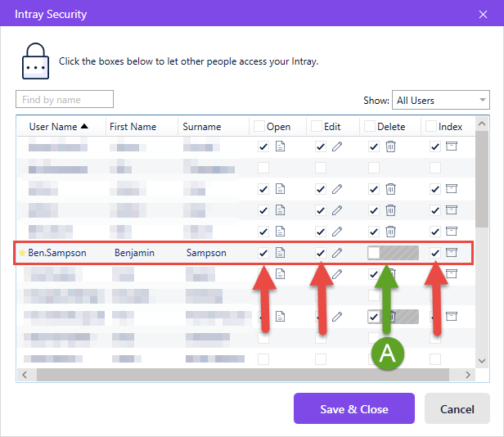Tick the Index column header checkbox
The height and width of the screenshot is (437, 504).
[431, 126]
